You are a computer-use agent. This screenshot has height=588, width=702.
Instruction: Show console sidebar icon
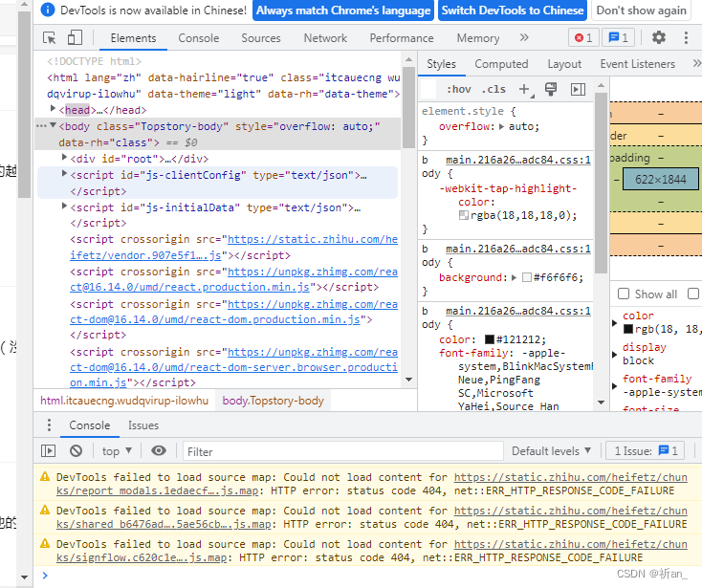click(x=49, y=450)
